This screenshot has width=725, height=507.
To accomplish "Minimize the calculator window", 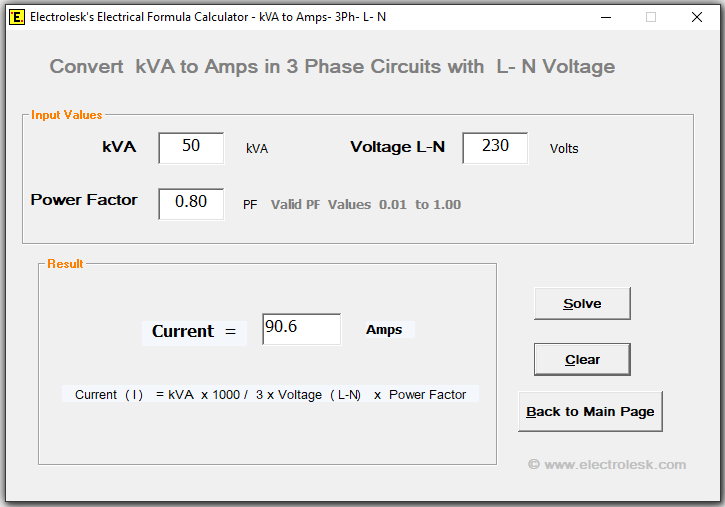I will 604,17.
